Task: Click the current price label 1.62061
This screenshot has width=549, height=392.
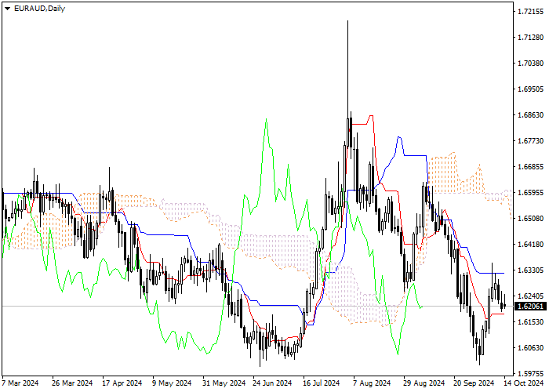Action: pos(531,307)
